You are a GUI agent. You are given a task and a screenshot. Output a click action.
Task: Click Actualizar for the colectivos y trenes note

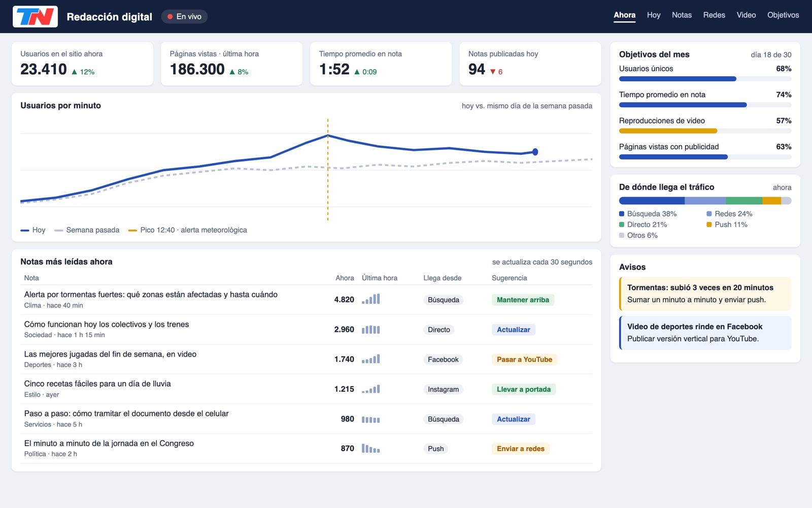coord(513,330)
